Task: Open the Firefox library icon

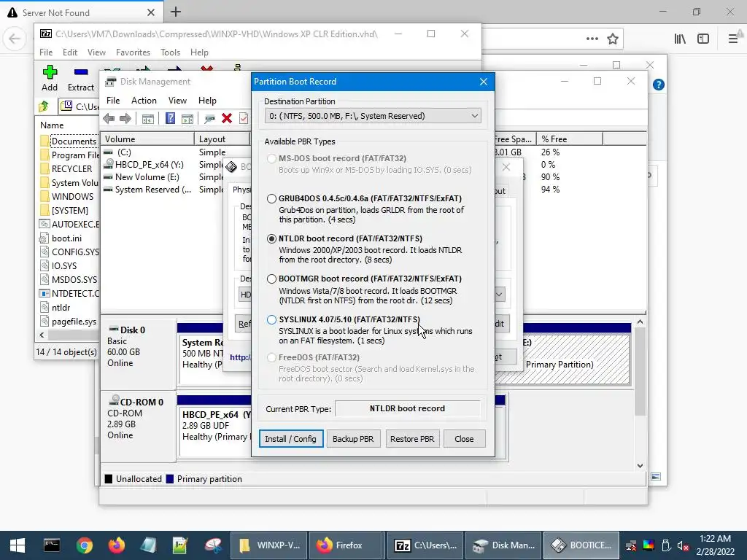Action: click(x=680, y=39)
